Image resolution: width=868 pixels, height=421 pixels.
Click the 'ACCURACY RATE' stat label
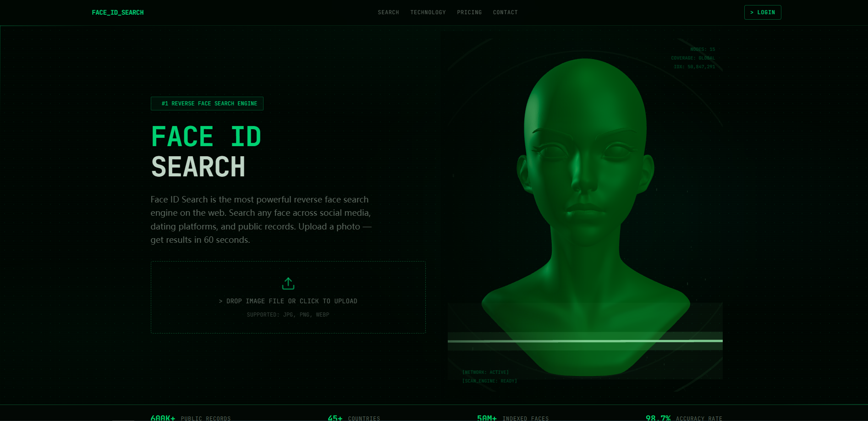tap(699, 418)
